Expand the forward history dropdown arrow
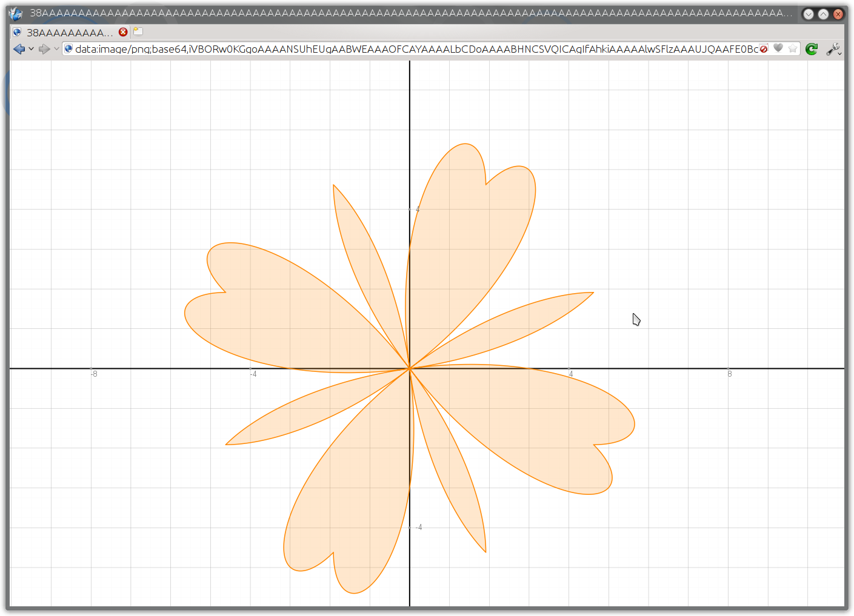Image resolution: width=854 pixels, height=616 pixels. [56, 49]
